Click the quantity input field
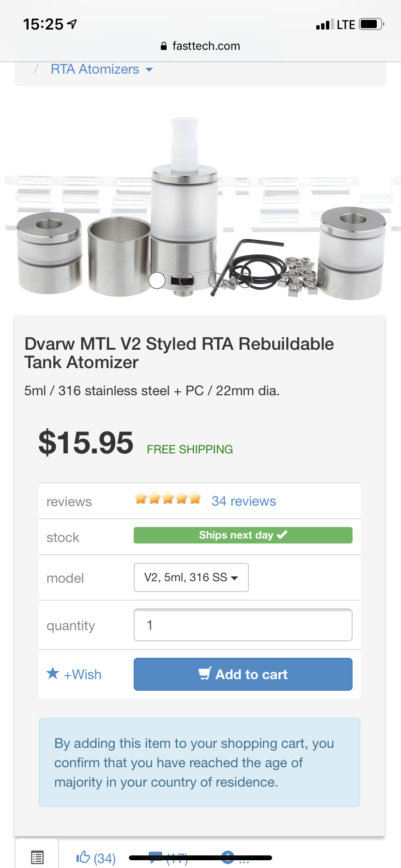Image resolution: width=401 pixels, height=868 pixels. click(x=243, y=625)
